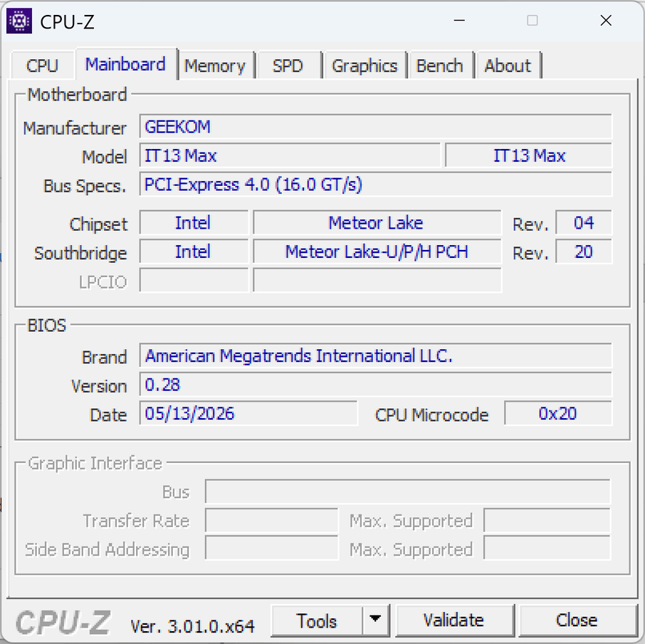The image size is (645, 644).
Task: Click the left 'IT13 Max' model field
Action: (x=290, y=155)
